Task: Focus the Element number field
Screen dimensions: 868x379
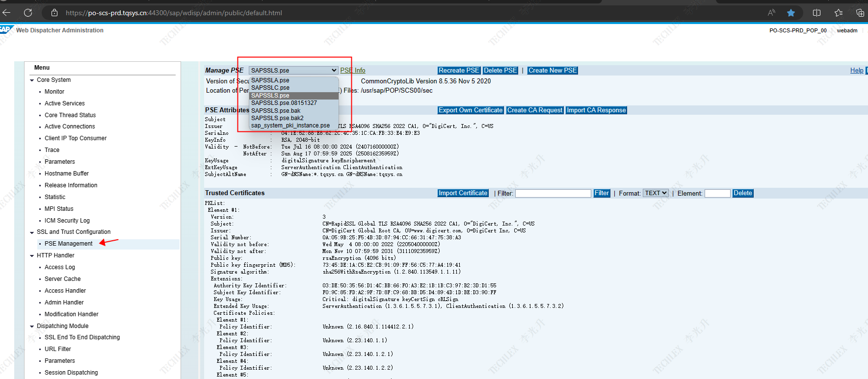Action: (717, 194)
